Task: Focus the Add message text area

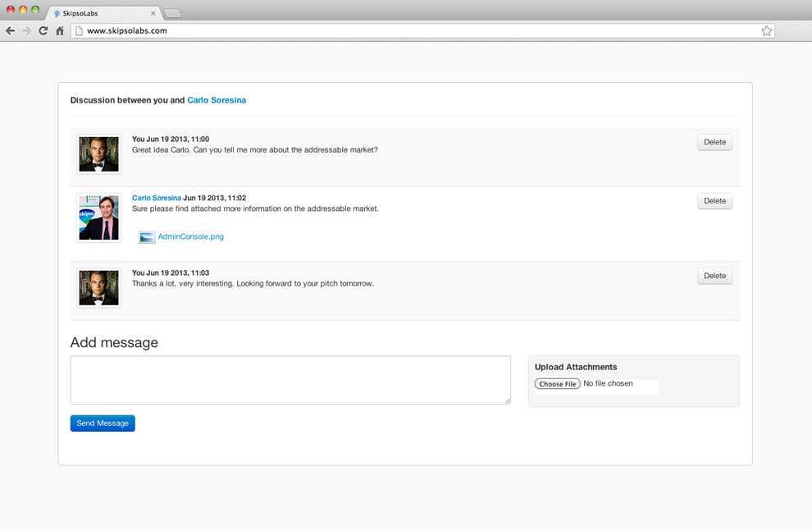Action: click(290, 380)
